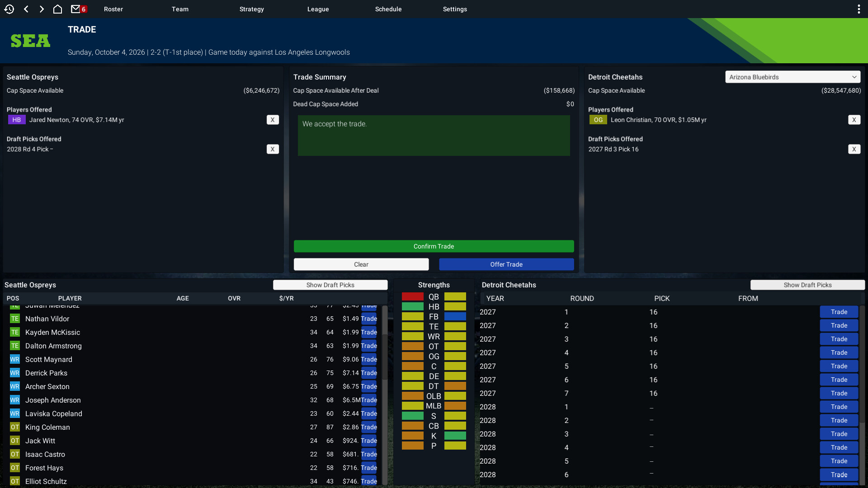Viewport: 868px width, 488px height.
Task: Remove Jared Newton from offered players
Action: point(273,120)
